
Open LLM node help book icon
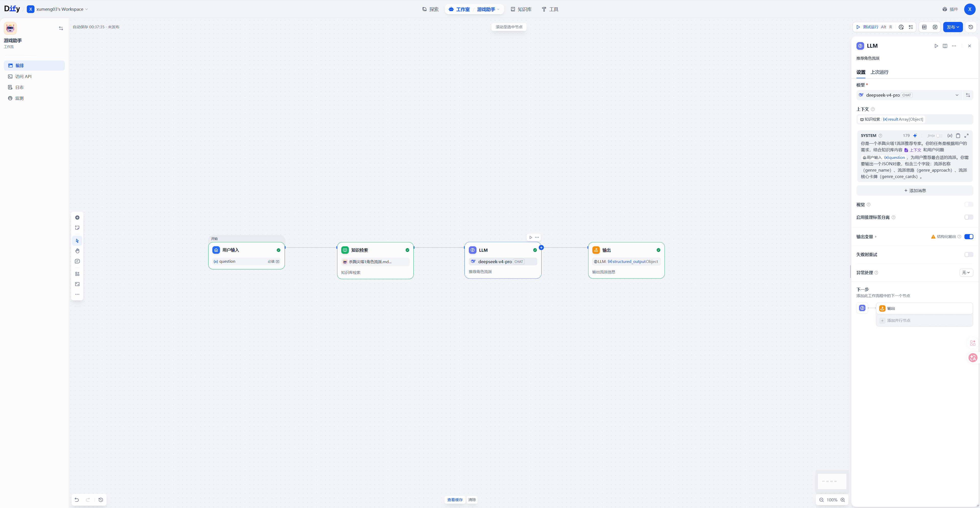pos(945,46)
